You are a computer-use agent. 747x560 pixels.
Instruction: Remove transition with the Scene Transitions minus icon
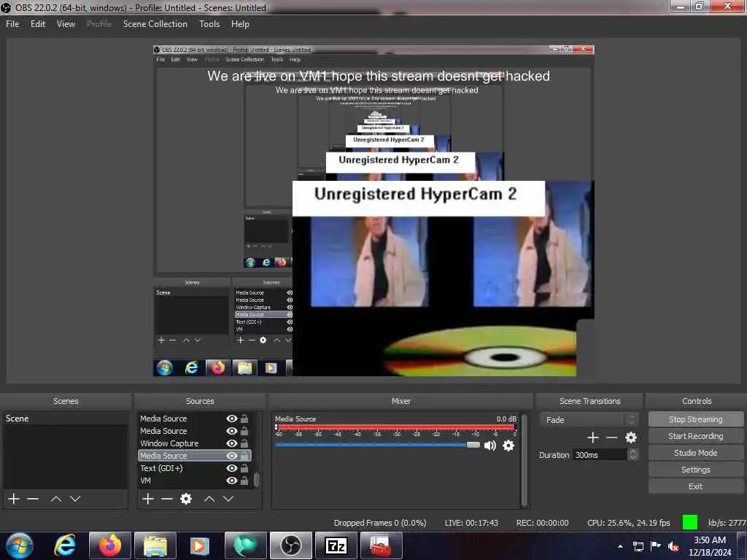click(612, 437)
